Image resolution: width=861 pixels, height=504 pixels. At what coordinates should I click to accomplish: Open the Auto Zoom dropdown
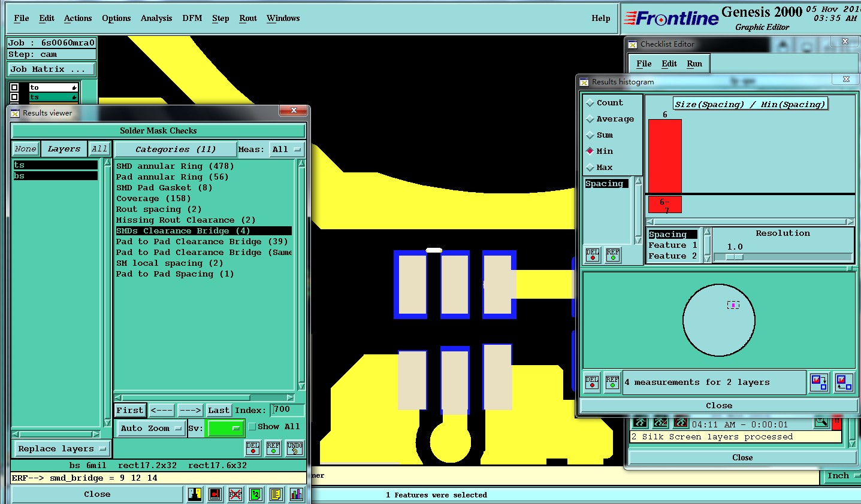(150, 428)
